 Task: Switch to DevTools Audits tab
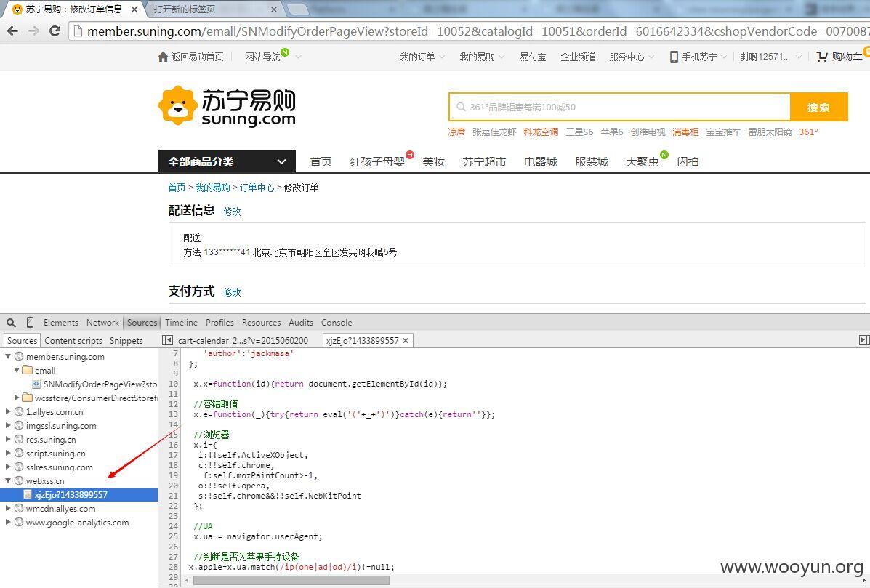coord(301,322)
